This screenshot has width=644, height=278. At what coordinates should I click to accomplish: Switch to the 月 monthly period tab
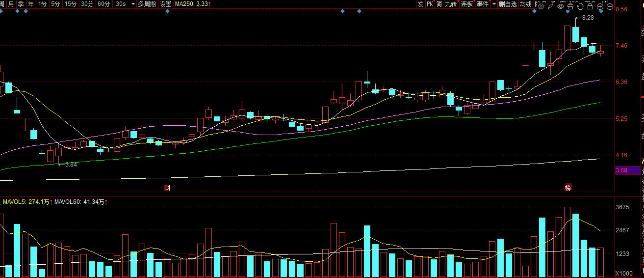coord(11,4)
